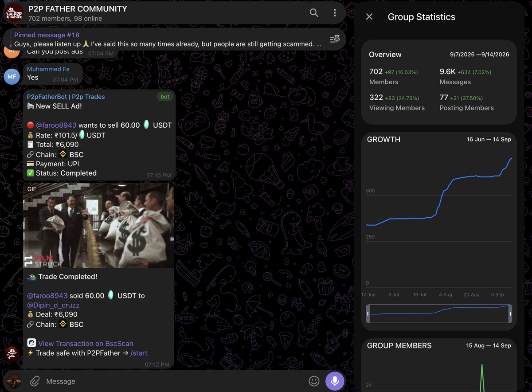Viewport: 532px width, 392px height.
Task: Click the Chain: BSC line in the SELL ad
Action: [x=55, y=154]
